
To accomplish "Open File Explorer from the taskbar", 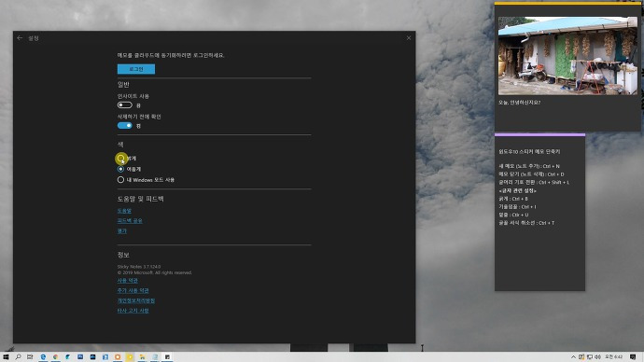I will pyautogui.click(x=142, y=357).
